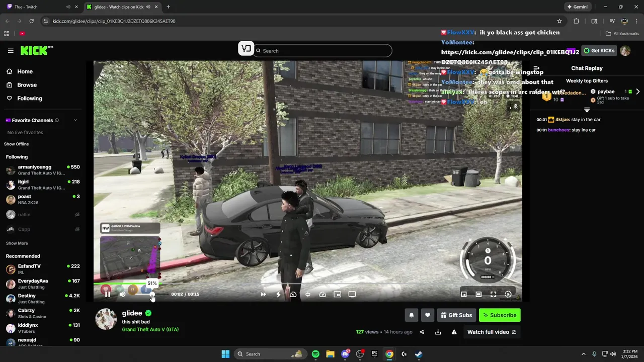Click the monitor cast icon in player

[x=352, y=295]
